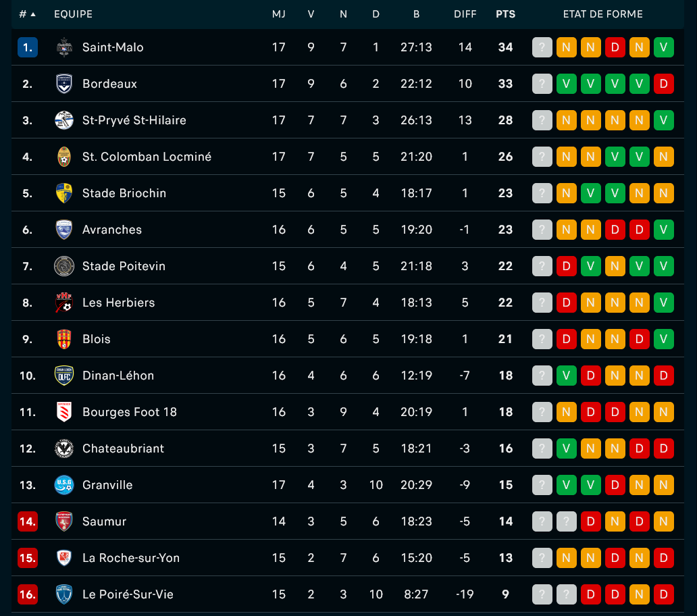The width and height of the screenshot is (697, 616).
Task: Click the Dinan-Léhon DLFC badge
Action: click(64, 375)
